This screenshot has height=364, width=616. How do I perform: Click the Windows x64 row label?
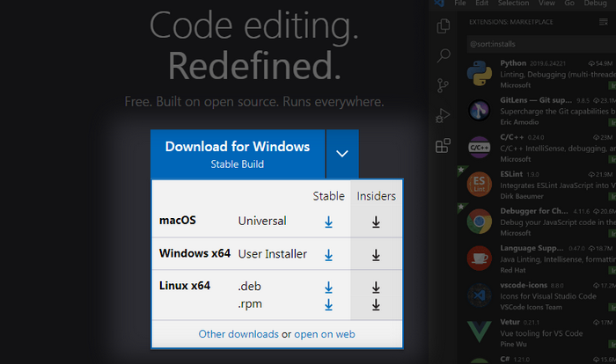[x=194, y=253]
